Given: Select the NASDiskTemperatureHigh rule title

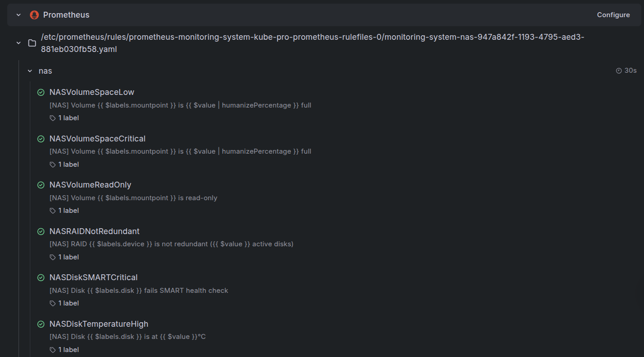Looking at the screenshot, I should click(x=99, y=324).
